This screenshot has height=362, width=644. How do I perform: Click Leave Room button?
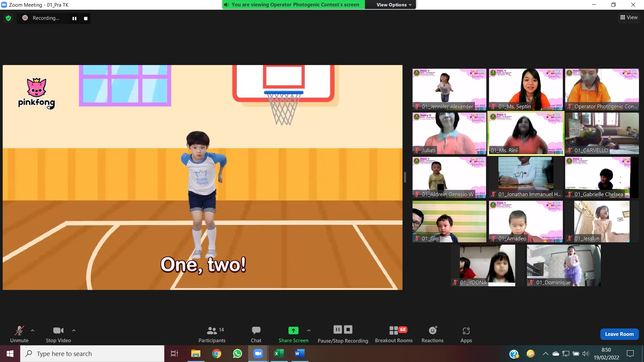coord(619,334)
